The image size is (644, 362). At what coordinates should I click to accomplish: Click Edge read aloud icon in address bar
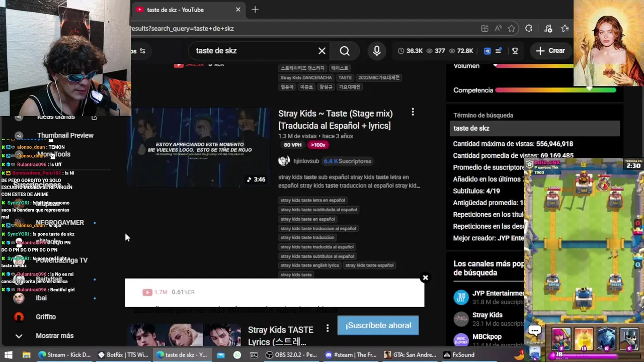(498, 29)
